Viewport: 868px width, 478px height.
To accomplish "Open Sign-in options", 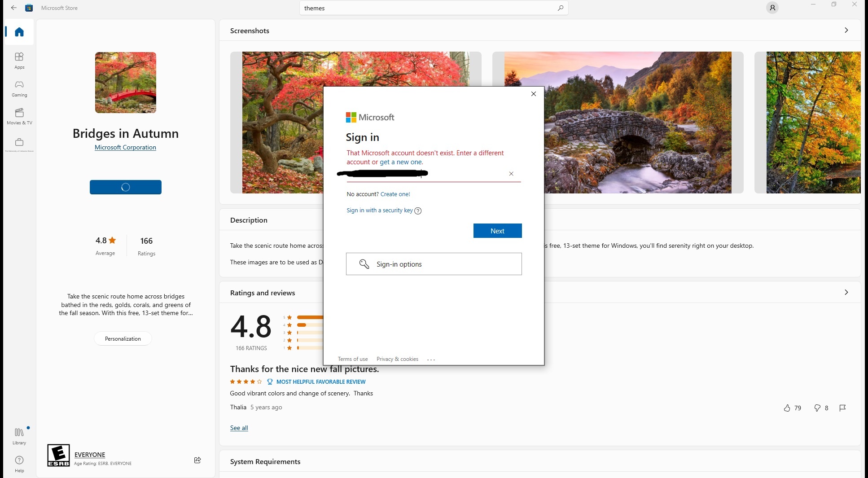I will [434, 264].
